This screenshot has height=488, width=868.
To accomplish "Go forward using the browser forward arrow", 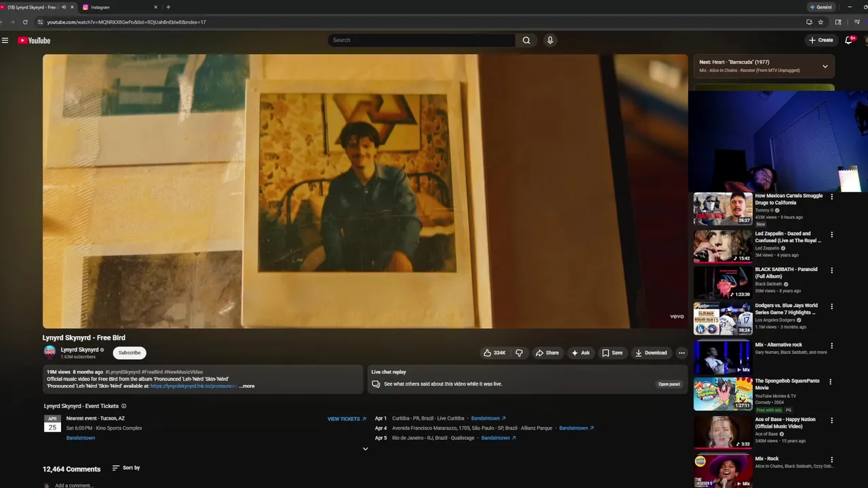I will (x=12, y=22).
